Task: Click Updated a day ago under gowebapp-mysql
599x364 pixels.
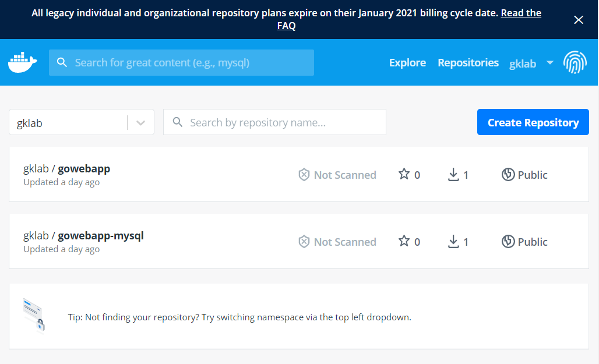Action: tap(62, 249)
